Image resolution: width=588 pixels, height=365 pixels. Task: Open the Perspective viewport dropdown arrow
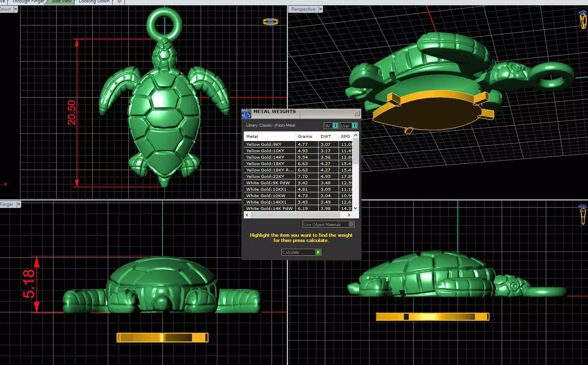click(x=320, y=9)
